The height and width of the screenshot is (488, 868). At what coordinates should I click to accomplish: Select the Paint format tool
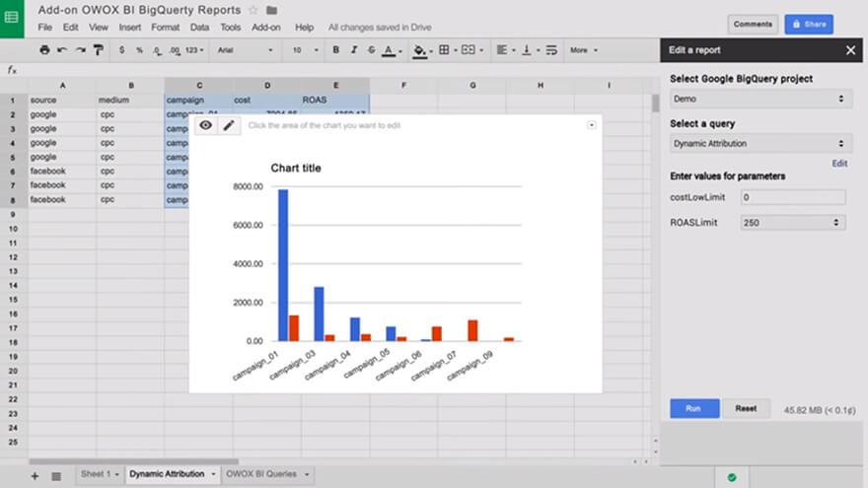[99, 50]
